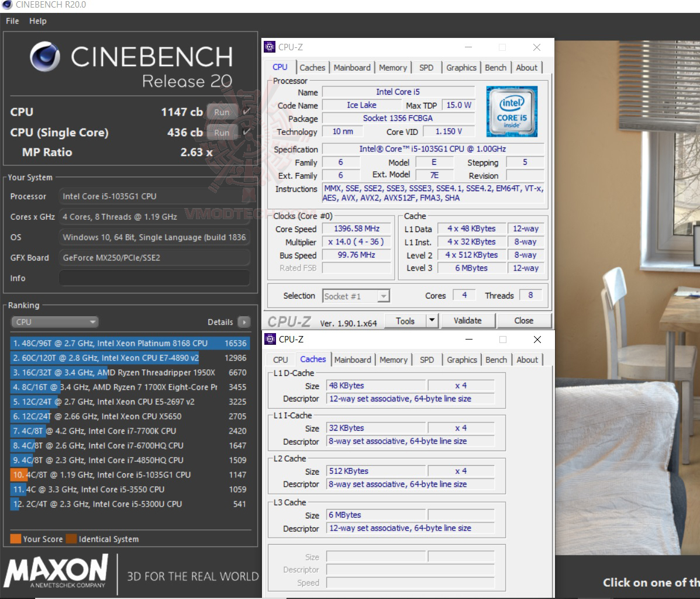700x599 pixels.
Task: Run the CPU Single Core benchmark
Action: pos(222,133)
